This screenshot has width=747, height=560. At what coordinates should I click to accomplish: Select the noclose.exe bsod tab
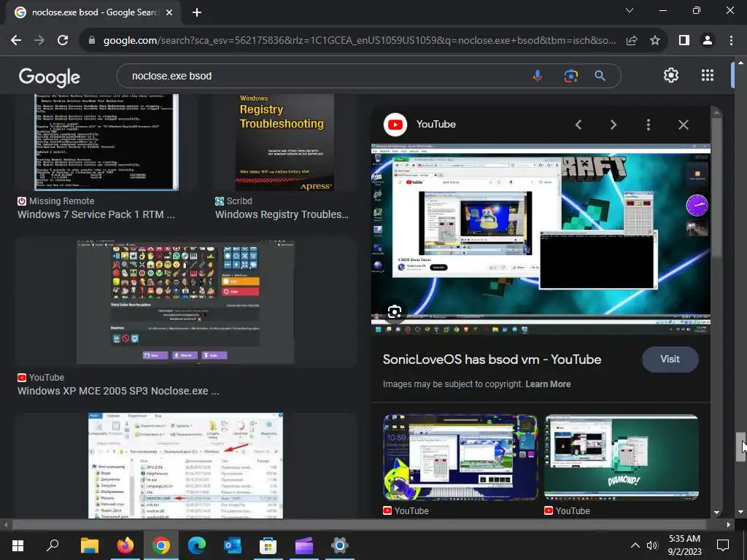point(93,12)
